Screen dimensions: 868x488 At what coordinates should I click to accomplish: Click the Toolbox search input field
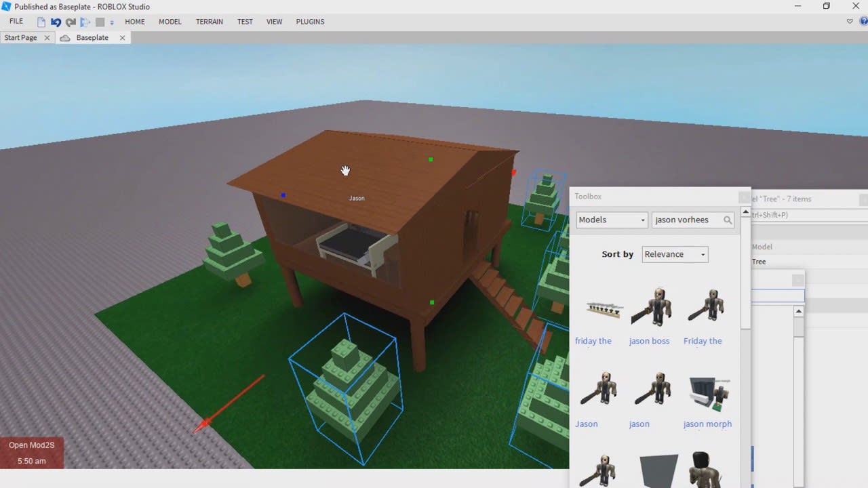(686, 220)
